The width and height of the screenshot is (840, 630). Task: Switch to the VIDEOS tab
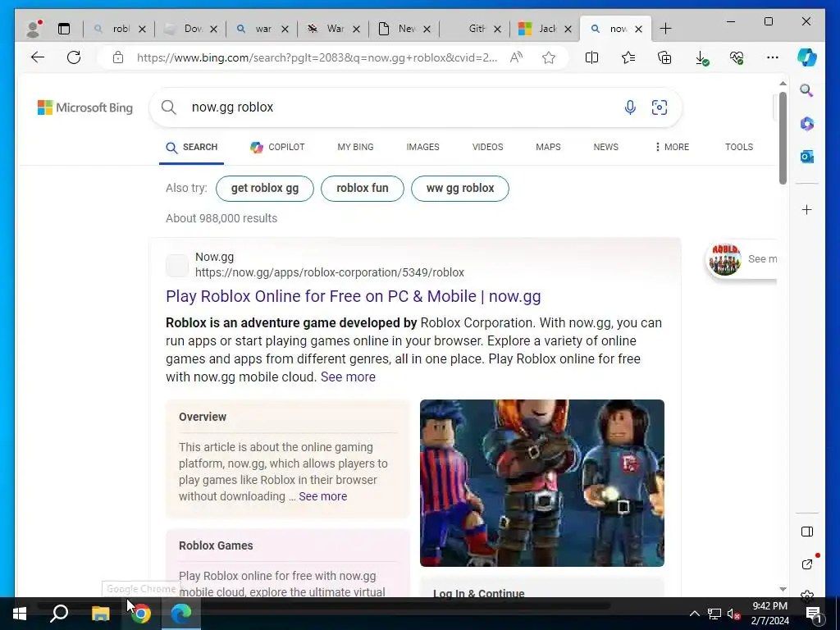click(x=487, y=147)
